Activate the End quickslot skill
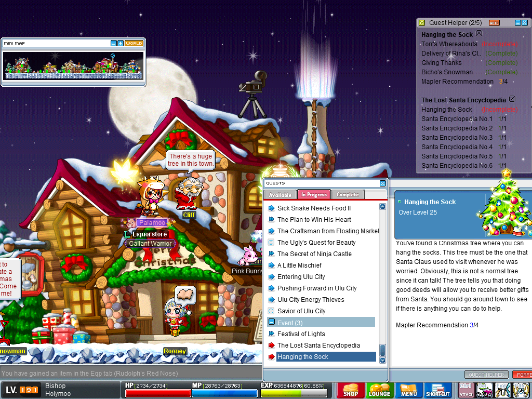 click(x=502, y=390)
